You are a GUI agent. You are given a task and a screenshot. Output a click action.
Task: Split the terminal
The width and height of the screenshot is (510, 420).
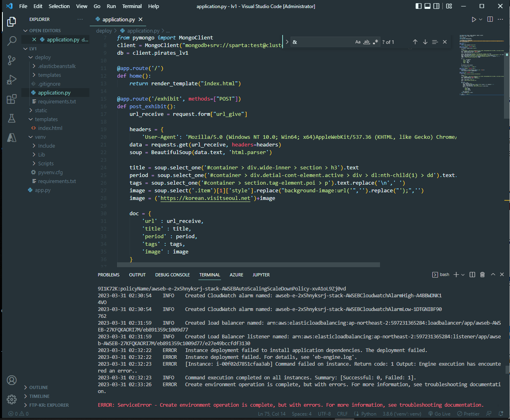(x=472, y=274)
